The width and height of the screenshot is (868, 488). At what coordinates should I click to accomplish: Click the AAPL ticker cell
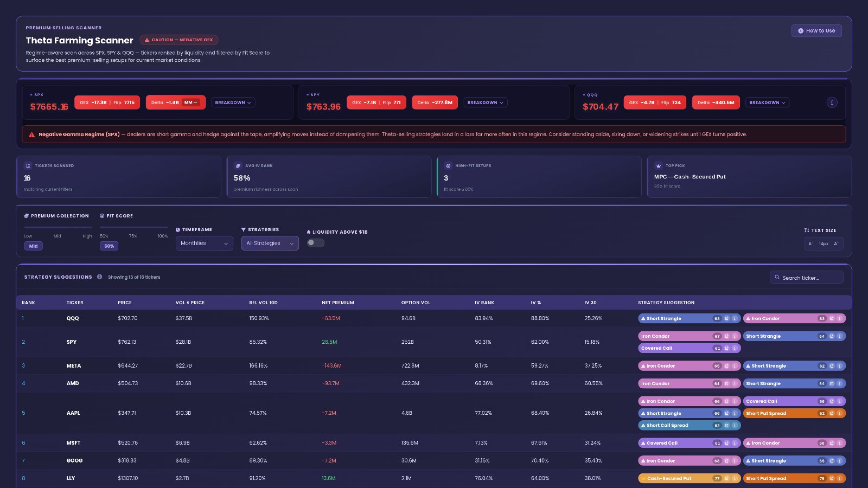[73, 413]
